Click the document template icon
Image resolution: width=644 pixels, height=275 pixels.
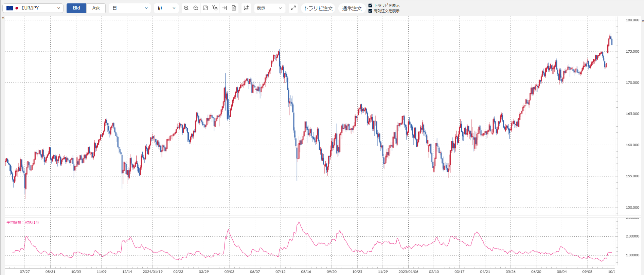(x=234, y=8)
